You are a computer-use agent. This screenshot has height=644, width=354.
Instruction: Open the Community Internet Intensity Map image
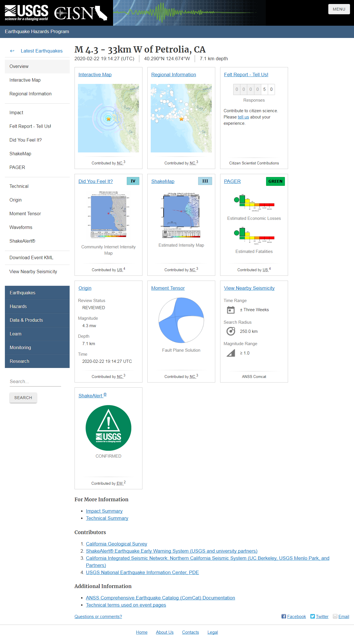click(108, 215)
